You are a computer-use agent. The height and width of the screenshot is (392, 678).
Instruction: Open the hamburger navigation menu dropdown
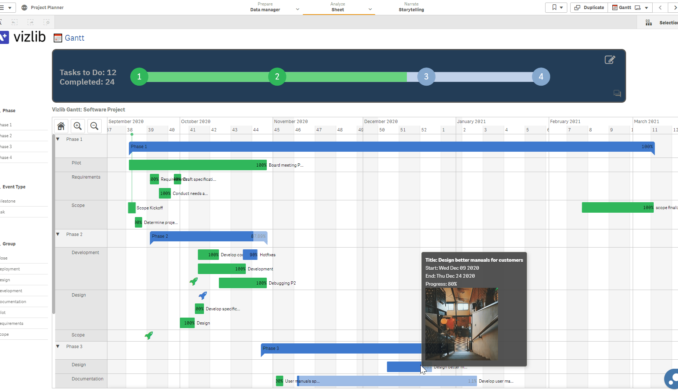click(6, 7)
